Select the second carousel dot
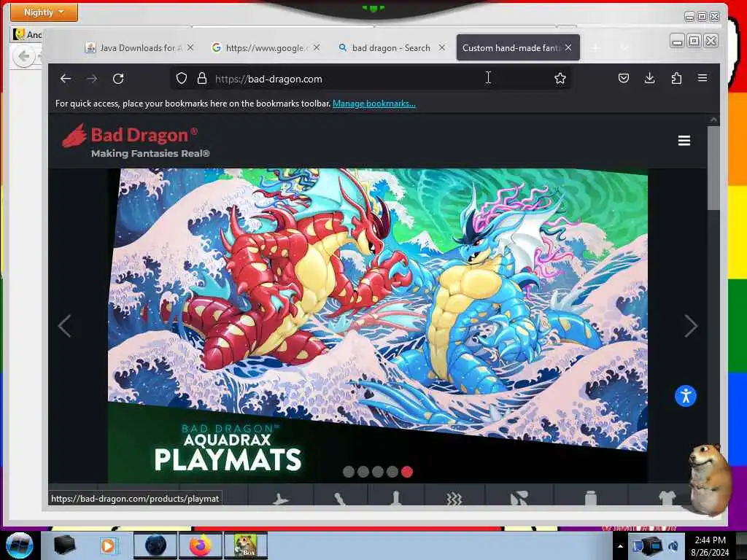 363,472
